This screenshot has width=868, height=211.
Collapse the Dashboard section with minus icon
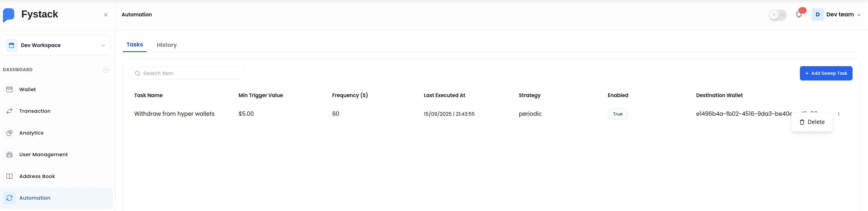click(x=106, y=70)
